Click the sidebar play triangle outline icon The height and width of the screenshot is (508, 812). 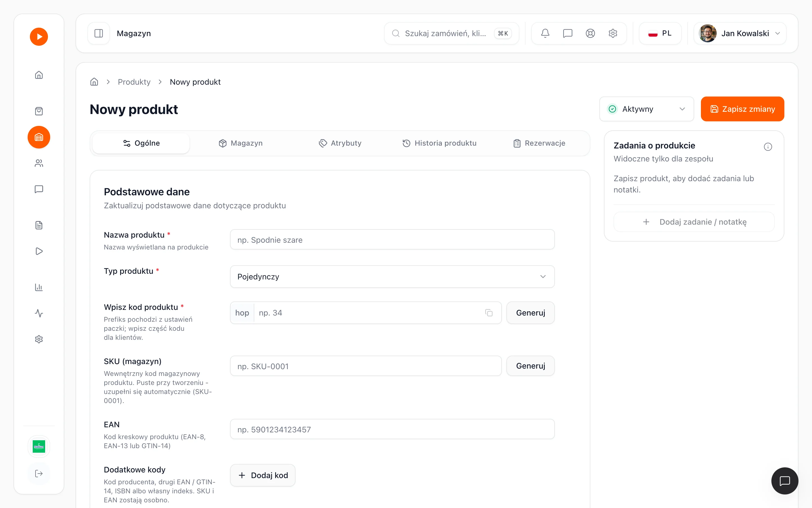(39, 251)
